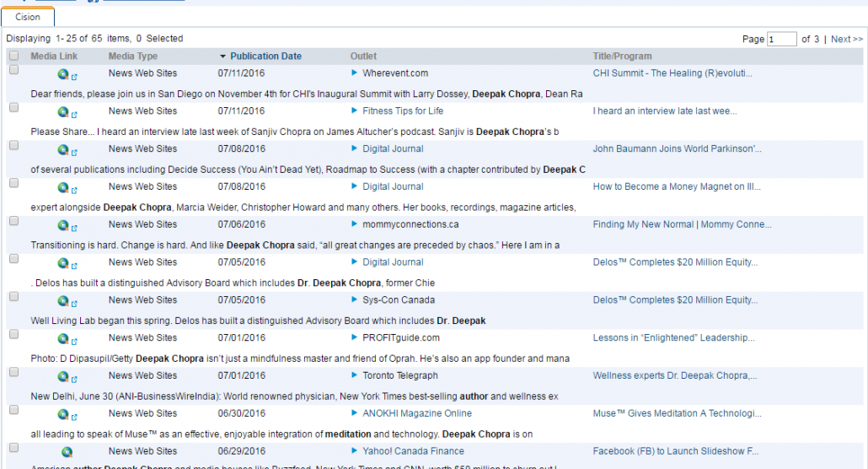Click external link icon in mommyconnections.ca row
This screenshot has width=868, height=469.
click(x=74, y=228)
